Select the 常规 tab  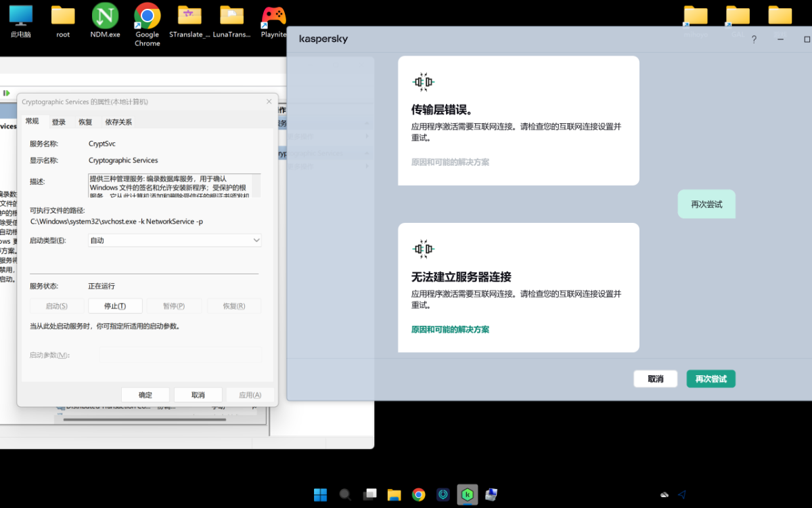click(32, 121)
